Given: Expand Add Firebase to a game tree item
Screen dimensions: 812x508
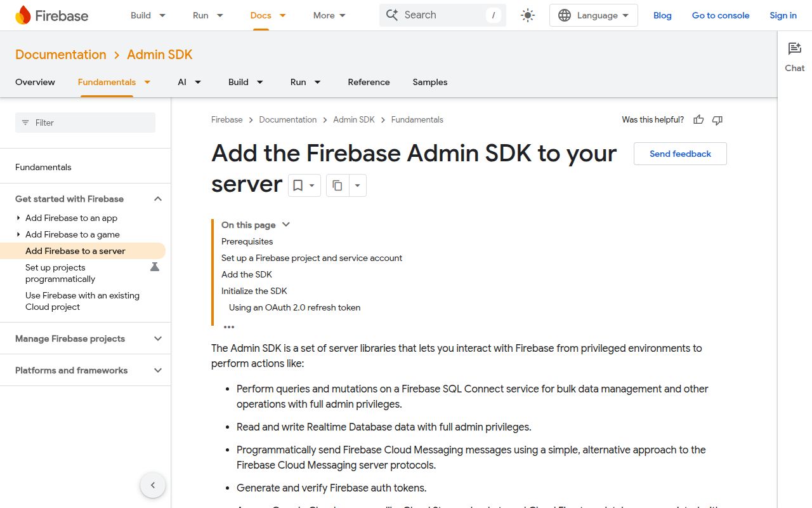Looking at the screenshot, I should [18, 234].
